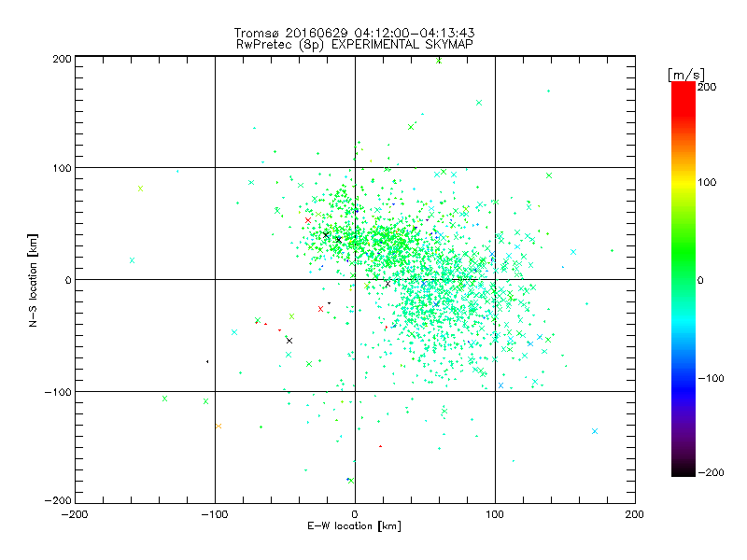Click the '[m/s]' colorbar unit label
The image size is (747, 560).
coord(686,75)
